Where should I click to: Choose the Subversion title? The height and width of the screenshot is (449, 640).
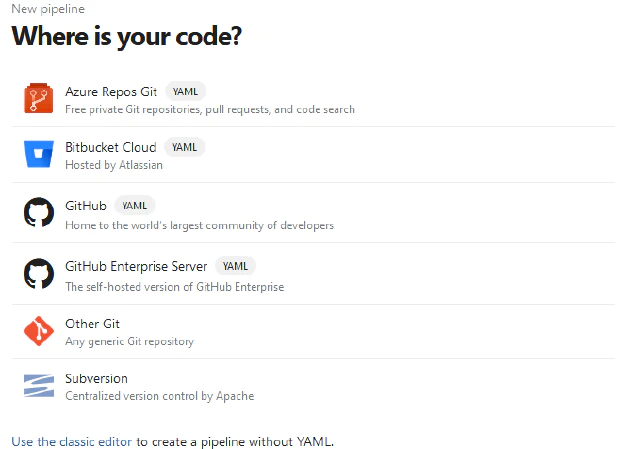point(97,379)
